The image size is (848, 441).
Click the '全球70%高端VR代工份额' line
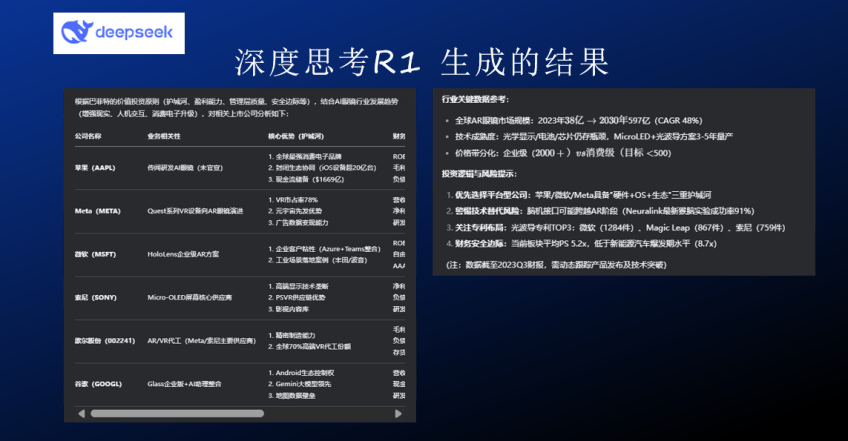[x=309, y=346]
